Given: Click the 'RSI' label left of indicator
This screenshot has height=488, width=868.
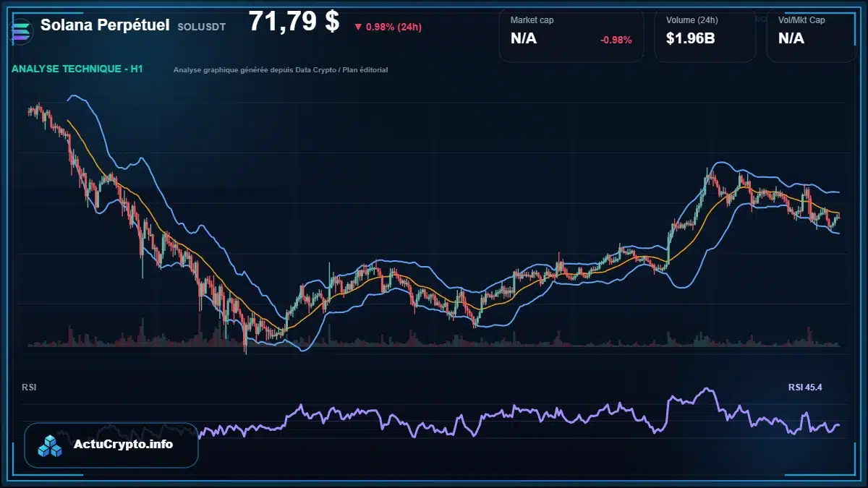Looking at the screenshot, I should [29, 388].
